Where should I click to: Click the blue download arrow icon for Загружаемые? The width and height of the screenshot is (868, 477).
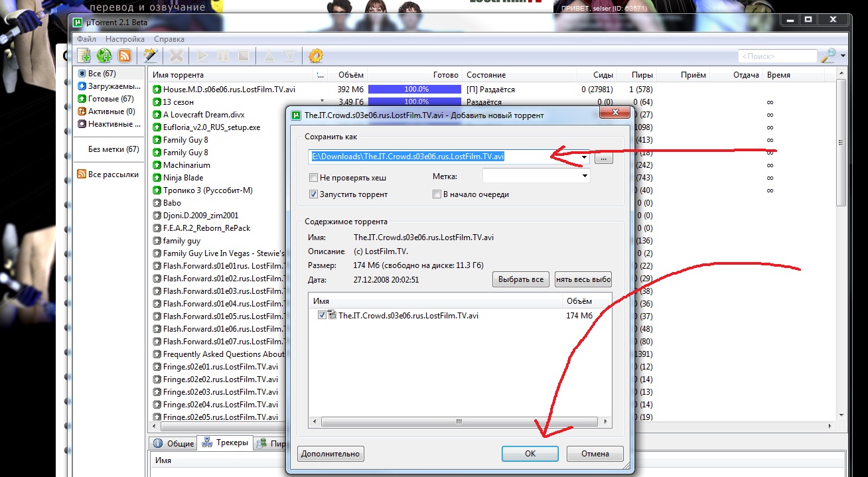coord(82,86)
